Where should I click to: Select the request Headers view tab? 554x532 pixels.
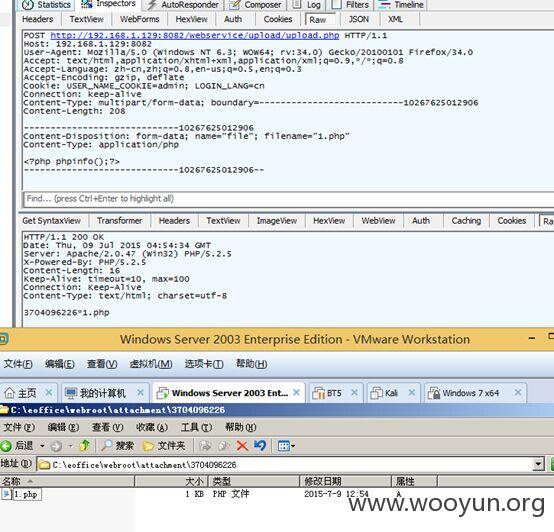(x=38, y=19)
